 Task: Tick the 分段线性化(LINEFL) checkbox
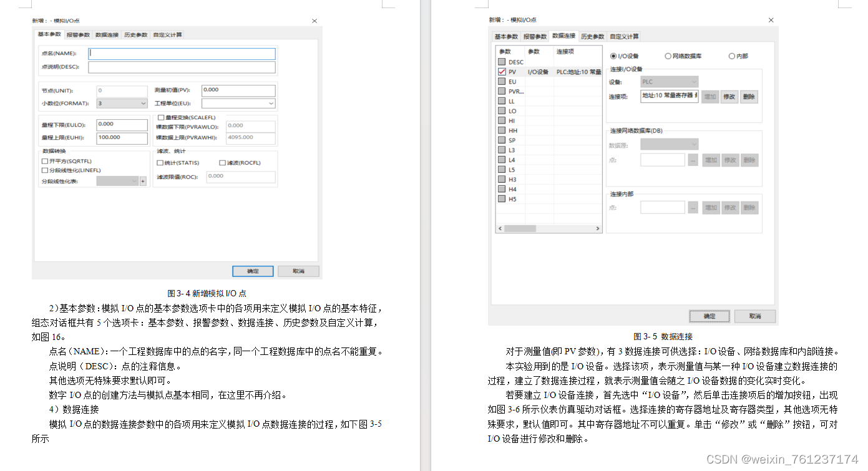click(x=44, y=170)
